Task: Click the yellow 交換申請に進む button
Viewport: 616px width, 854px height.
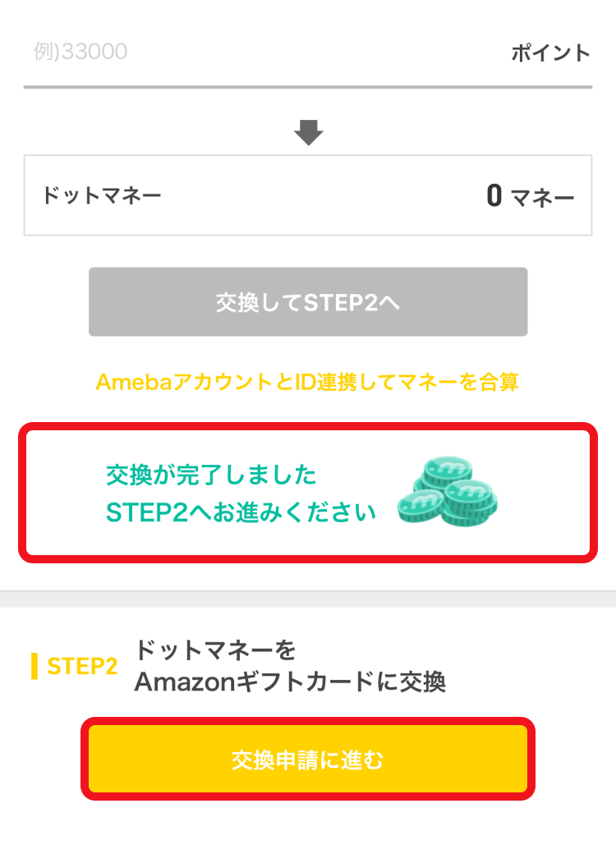Action: coord(308,760)
